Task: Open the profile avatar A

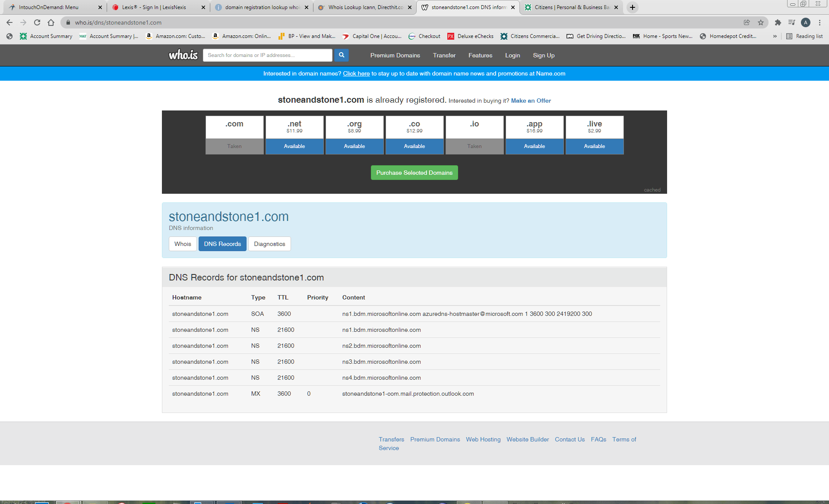Action: (x=806, y=22)
